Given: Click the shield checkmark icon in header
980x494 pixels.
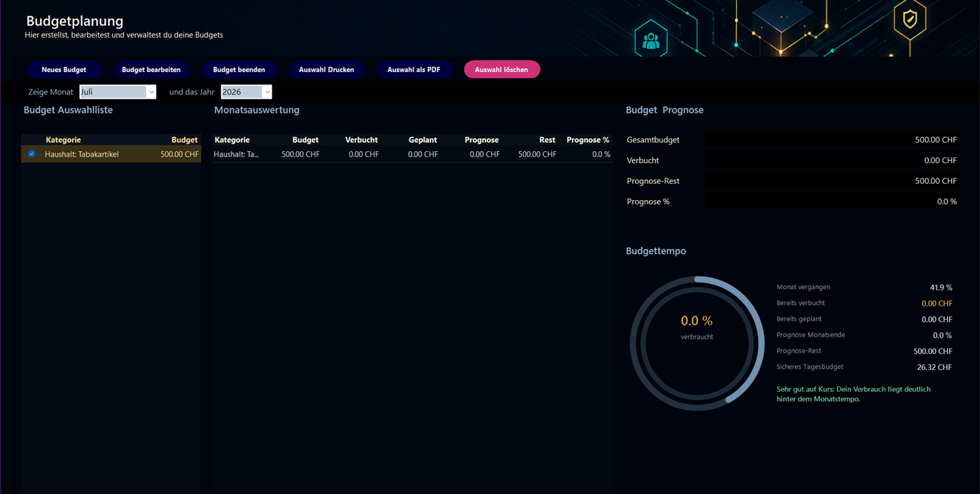Looking at the screenshot, I should point(910,20).
